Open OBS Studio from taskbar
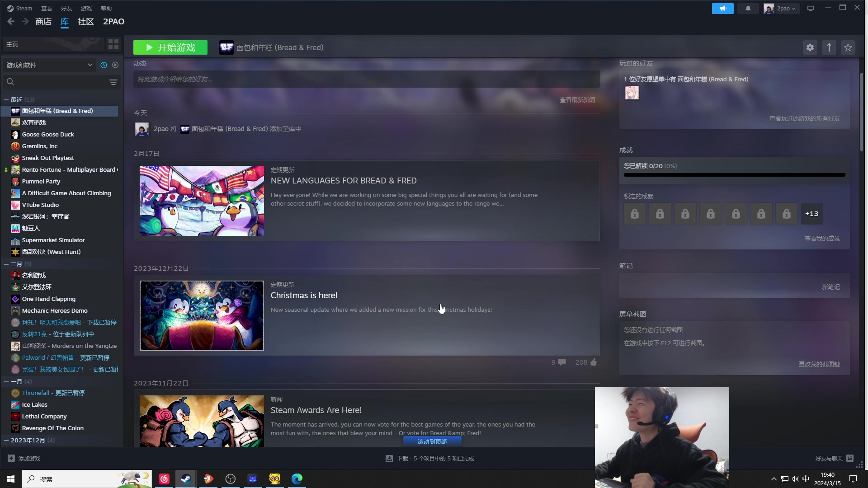 point(231,479)
